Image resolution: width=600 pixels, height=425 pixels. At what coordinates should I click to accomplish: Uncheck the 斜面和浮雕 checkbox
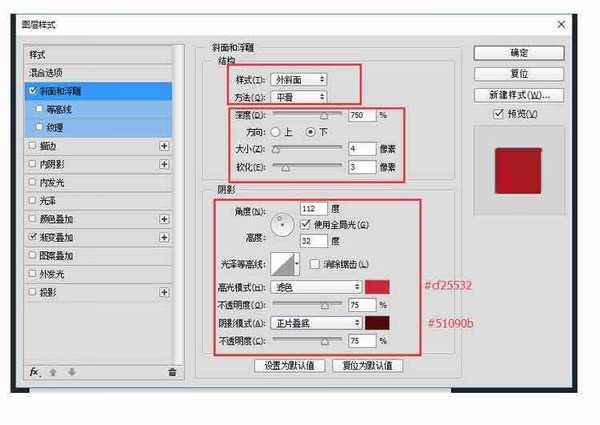[x=33, y=91]
